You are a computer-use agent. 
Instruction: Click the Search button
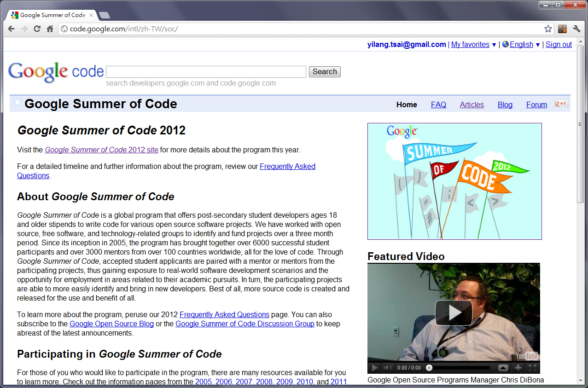(325, 72)
